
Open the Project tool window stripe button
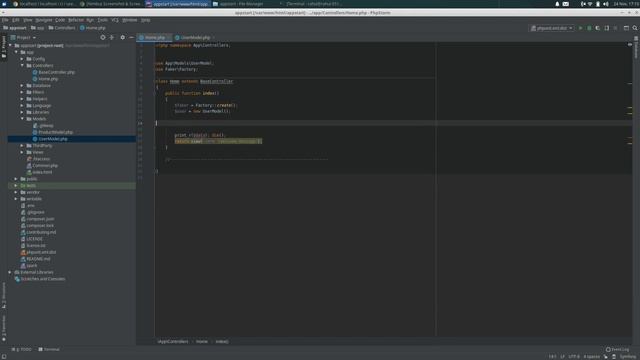click(4, 46)
